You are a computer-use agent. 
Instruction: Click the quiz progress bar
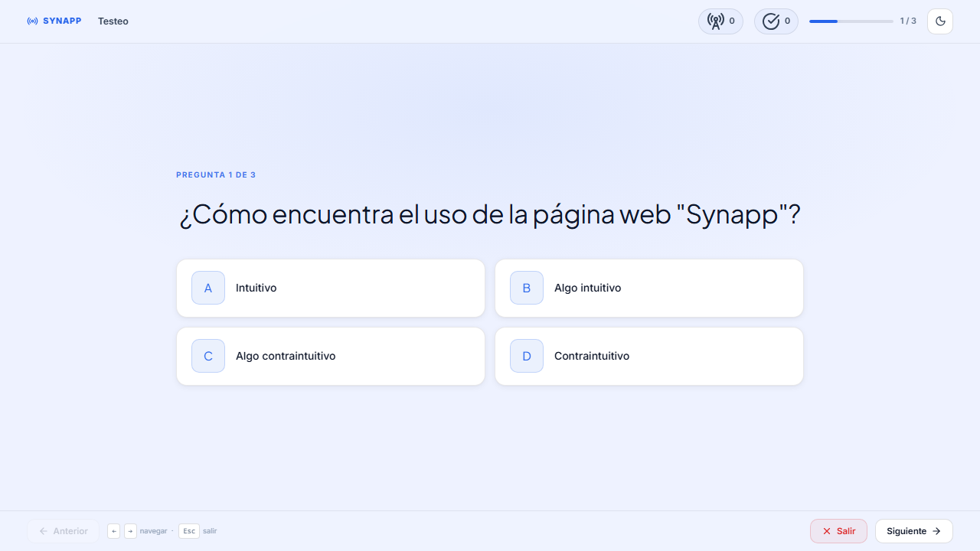[851, 21]
